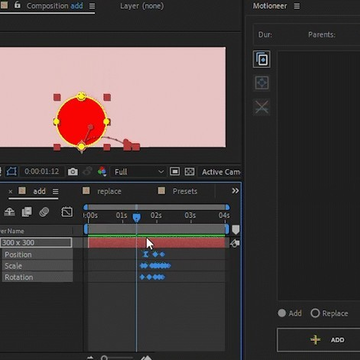Enable the motion blur switch icon

coord(44,212)
